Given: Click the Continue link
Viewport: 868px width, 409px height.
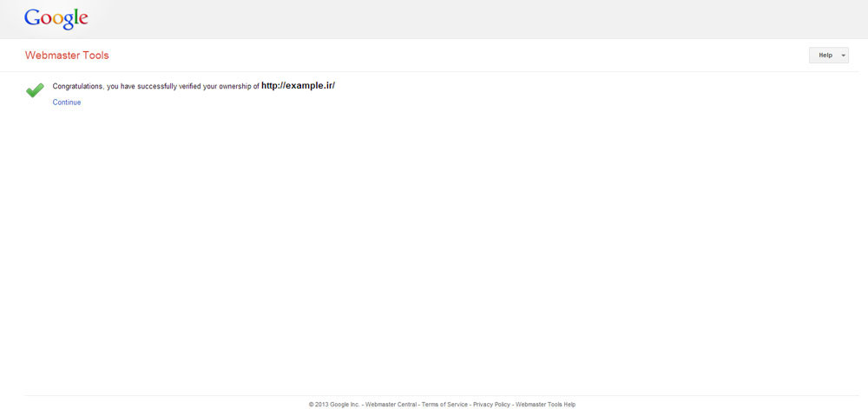Looking at the screenshot, I should [x=67, y=102].
